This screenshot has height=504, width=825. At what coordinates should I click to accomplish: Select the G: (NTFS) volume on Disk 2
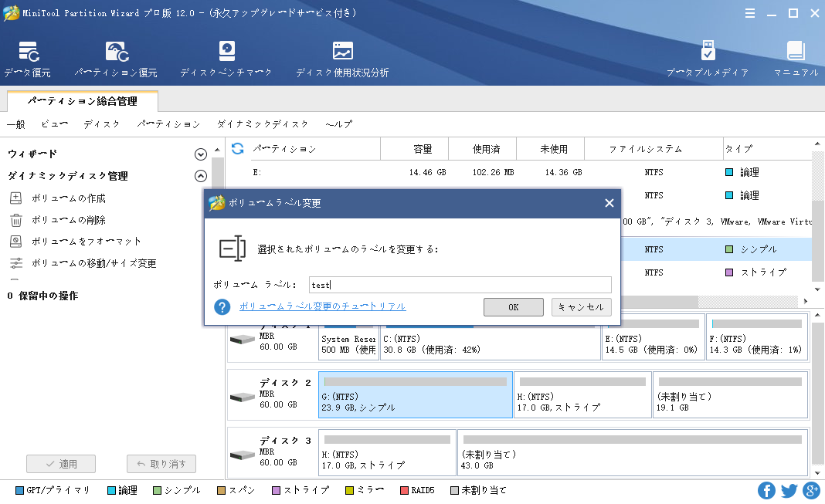coord(416,394)
